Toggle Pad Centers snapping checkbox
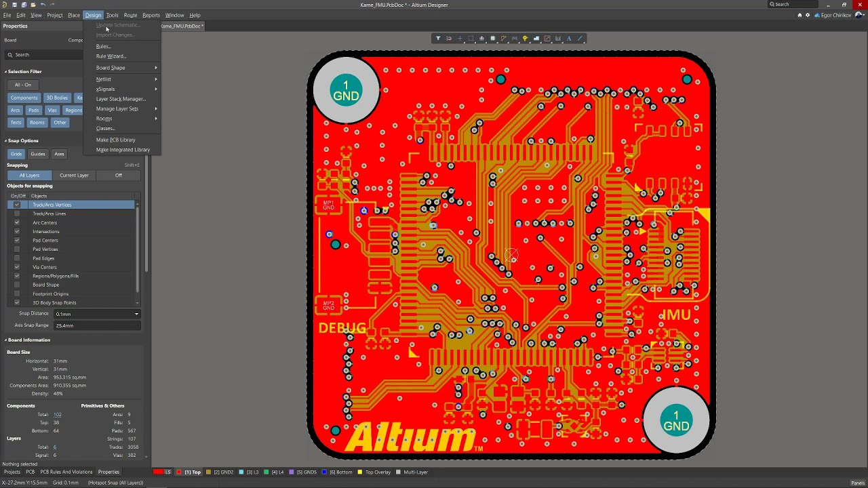 click(x=17, y=240)
